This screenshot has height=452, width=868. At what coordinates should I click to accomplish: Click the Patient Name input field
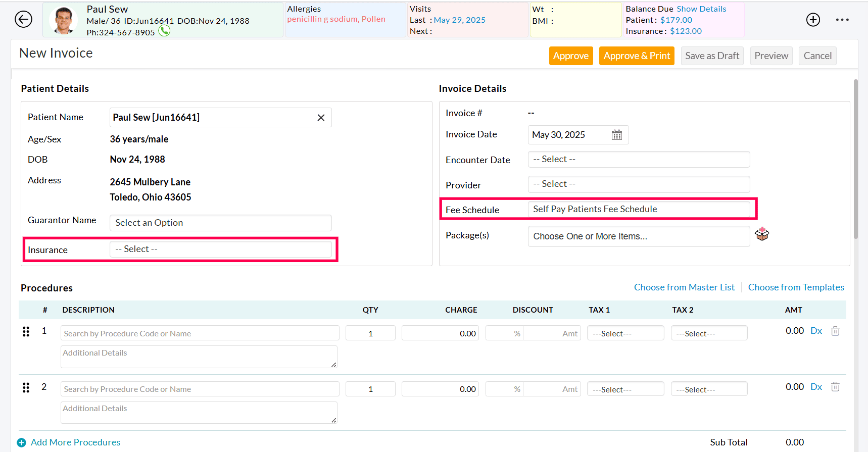click(220, 117)
